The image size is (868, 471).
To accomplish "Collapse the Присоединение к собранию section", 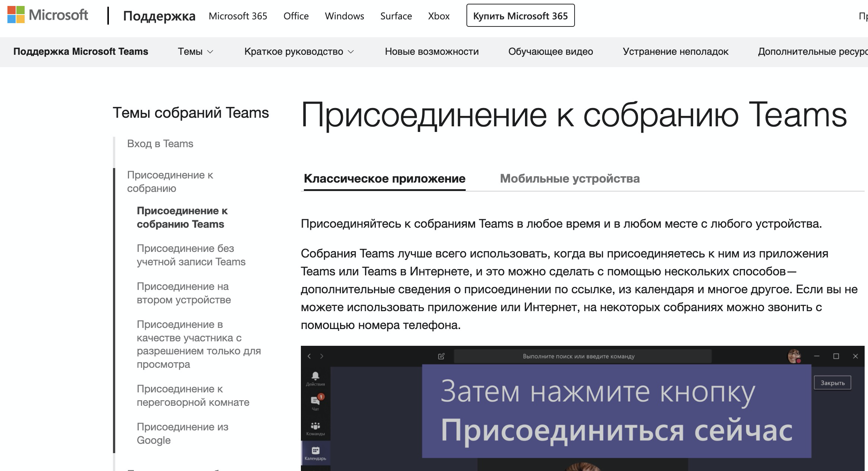I will click(170, 181).
